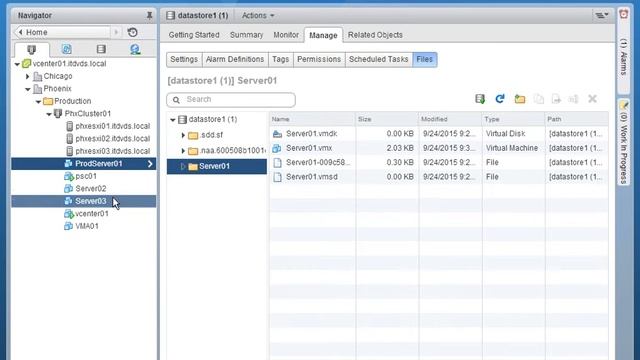The height and width of the screenshot is (360, 640).
Task: Switch to Networking view icon
Action: coord(135,49)
